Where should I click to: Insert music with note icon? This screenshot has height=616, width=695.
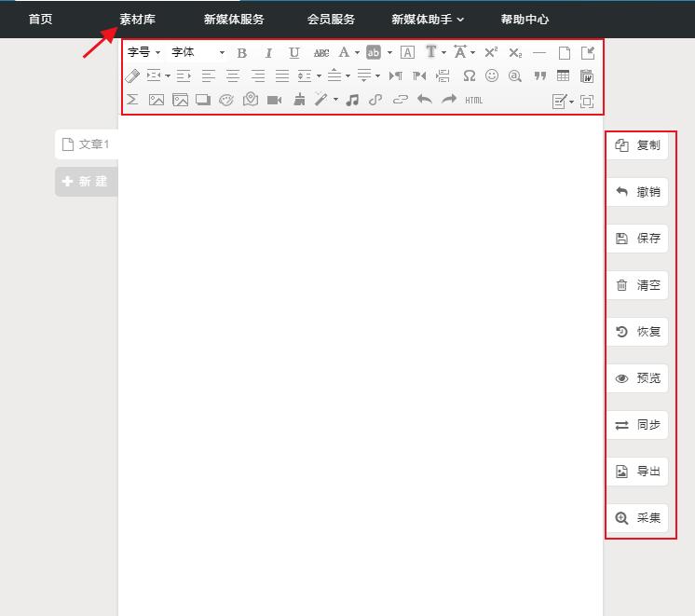pos(352,100)
